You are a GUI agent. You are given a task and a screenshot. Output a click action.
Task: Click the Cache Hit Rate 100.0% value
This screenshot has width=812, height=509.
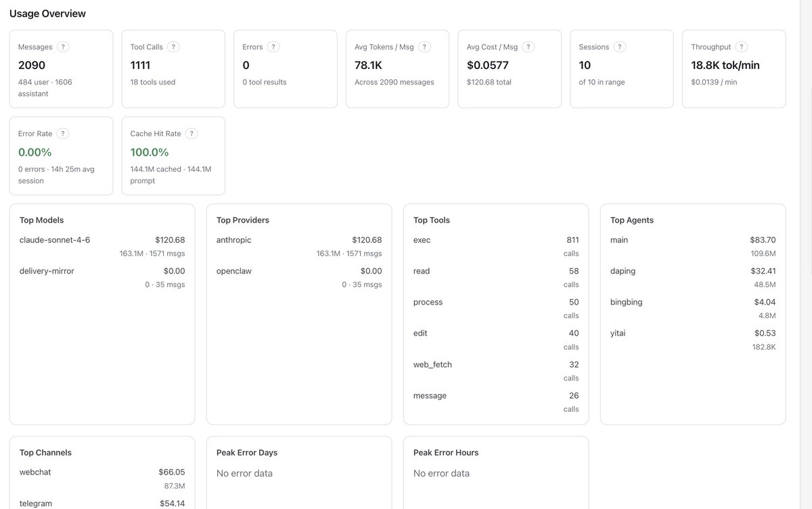click(x=150, y=152)
